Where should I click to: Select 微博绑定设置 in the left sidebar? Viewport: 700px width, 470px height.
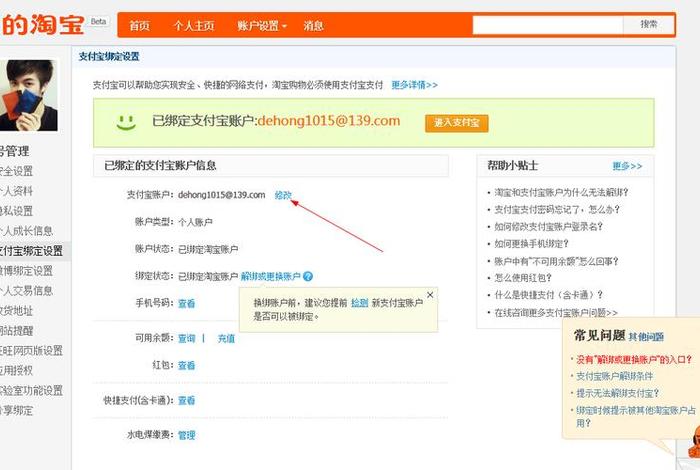26,270
